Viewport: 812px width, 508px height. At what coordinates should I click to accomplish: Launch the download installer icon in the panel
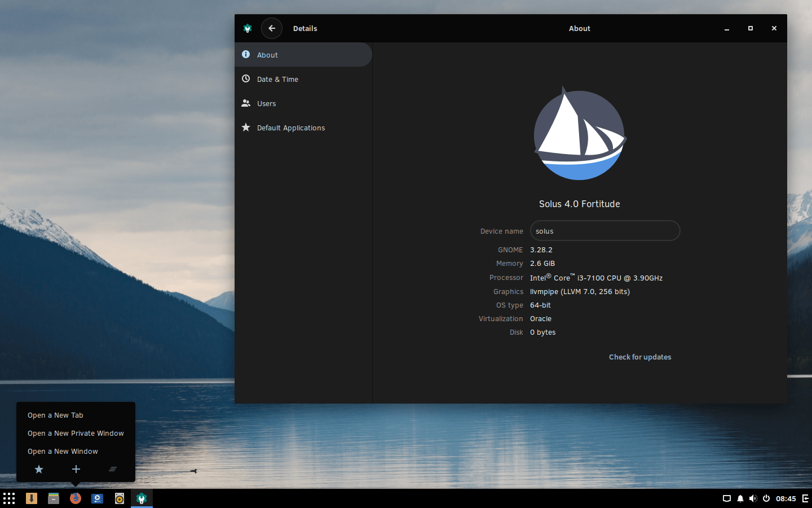tap(32, 498)
